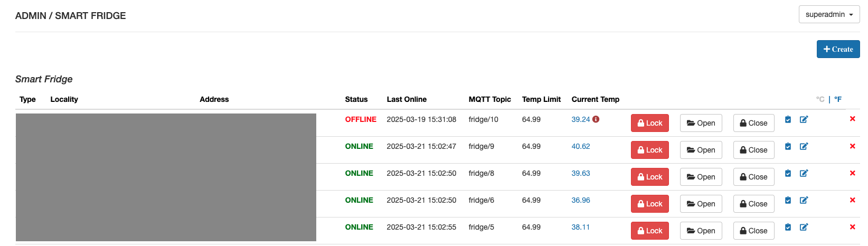
Task: Click the Status column header
Action: tap(356, 99)
